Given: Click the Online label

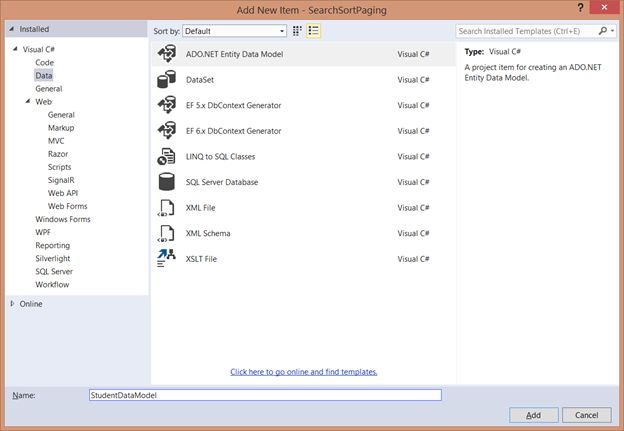Looking at the screenshot, I should 31,304.
